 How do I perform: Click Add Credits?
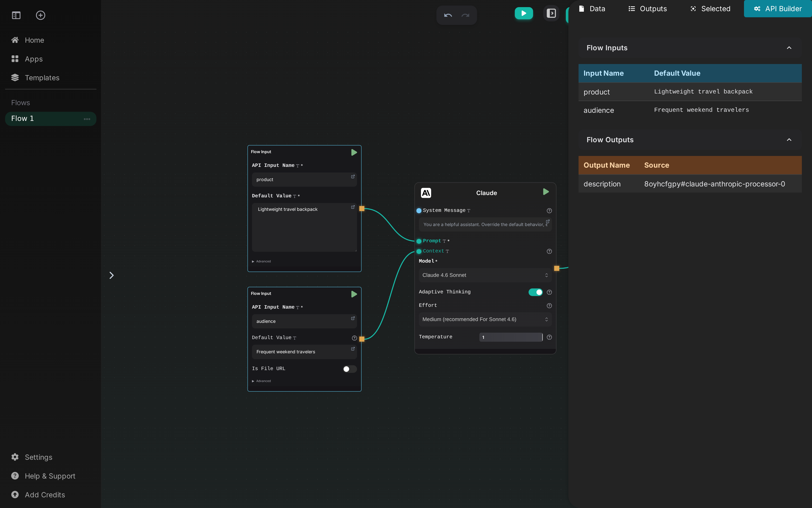[38, 495]
